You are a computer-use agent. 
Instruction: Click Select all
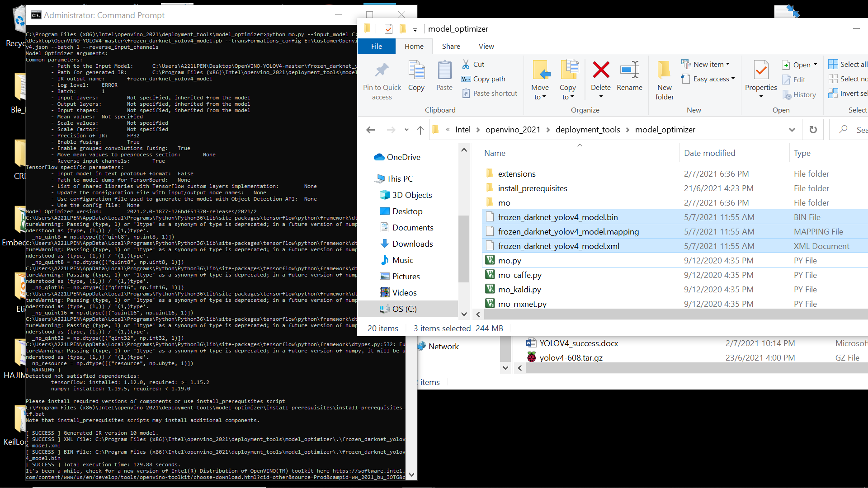click(847, 64)
